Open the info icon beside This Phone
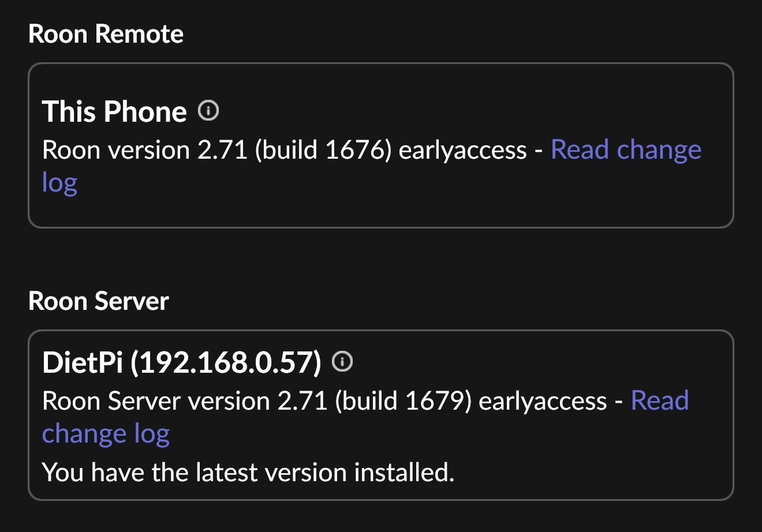The image size is (762, 532). click(x=208, y=110)
